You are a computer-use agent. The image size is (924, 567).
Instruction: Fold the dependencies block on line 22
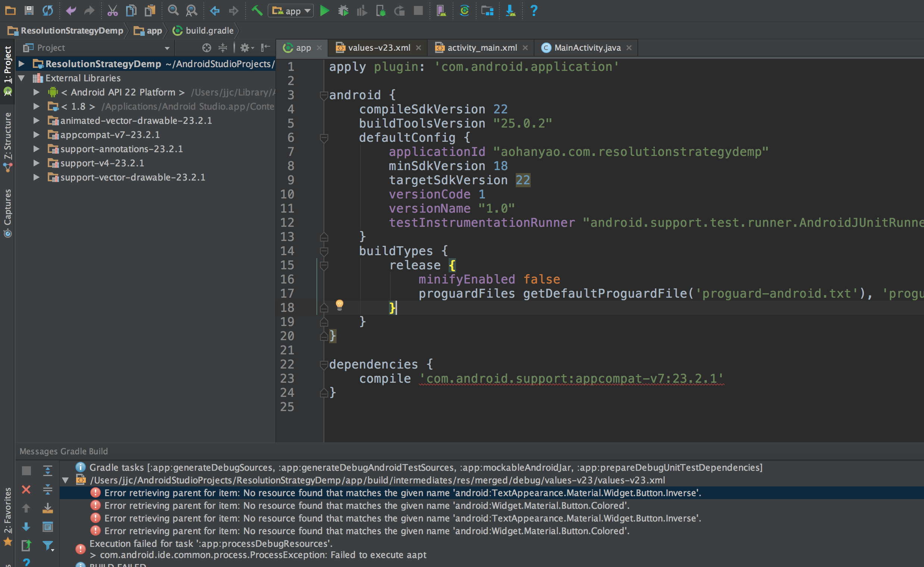[324, 365]
